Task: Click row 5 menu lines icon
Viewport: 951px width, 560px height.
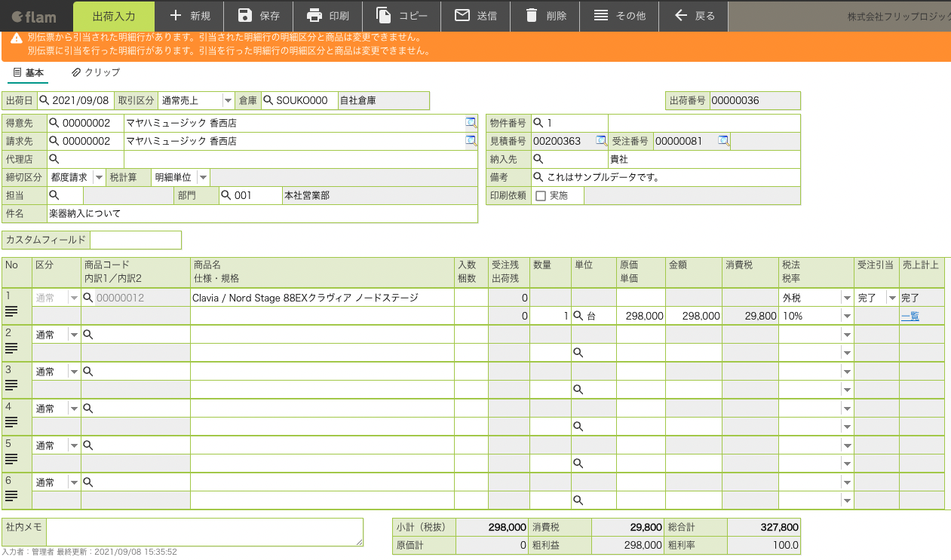Action: [11, 458]
